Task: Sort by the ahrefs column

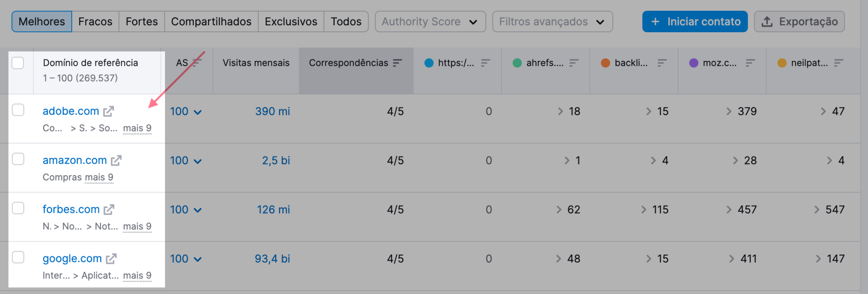Action: (574, 63)
